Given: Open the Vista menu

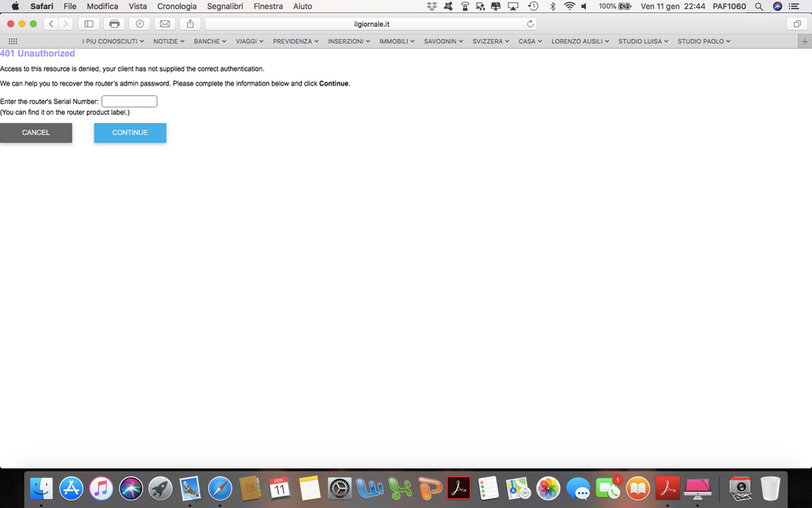Looking at the screenshot, I should click(138, 7).
